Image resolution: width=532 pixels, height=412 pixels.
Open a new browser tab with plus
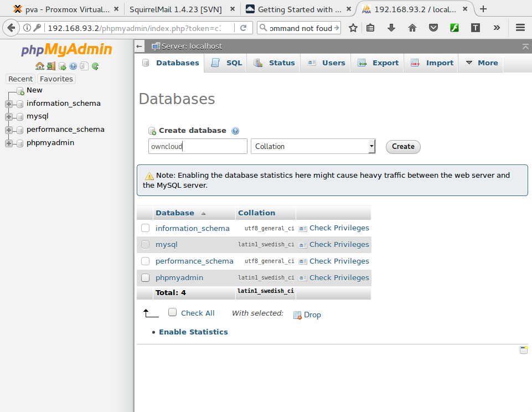tap(483, 9)
